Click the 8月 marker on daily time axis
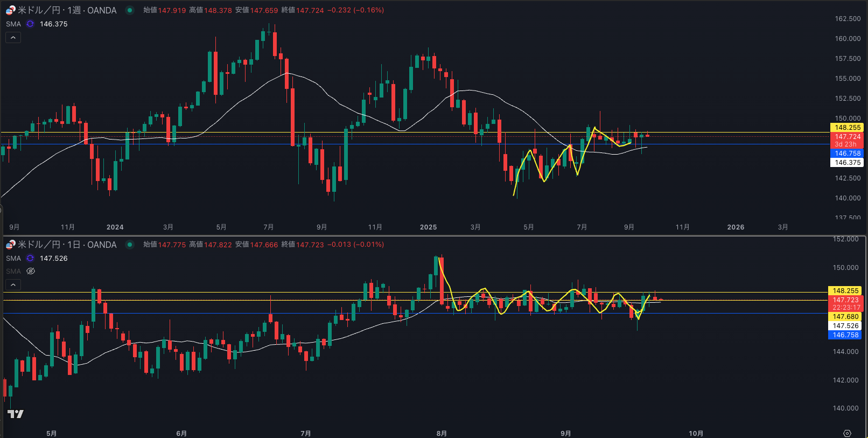Viewport: 868px width, 438px height. [x=442, y=433]
